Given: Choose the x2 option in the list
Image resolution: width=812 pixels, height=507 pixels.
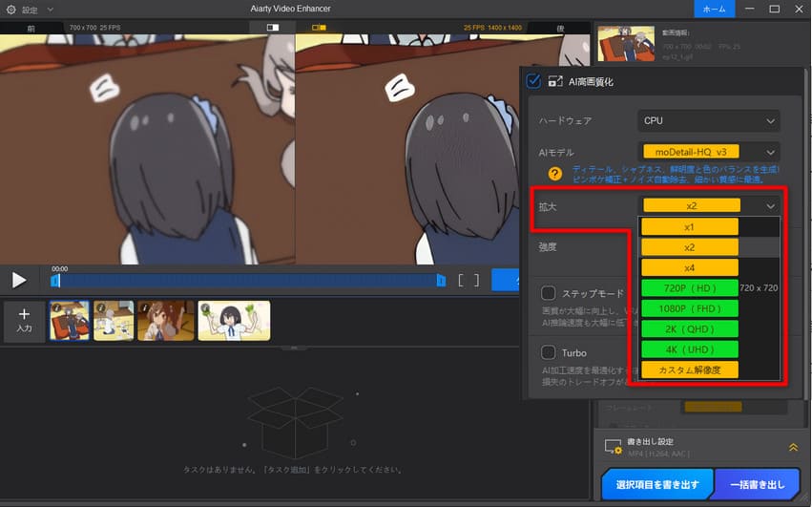Looking at the screenshot, I should click(x=689, y=247).
